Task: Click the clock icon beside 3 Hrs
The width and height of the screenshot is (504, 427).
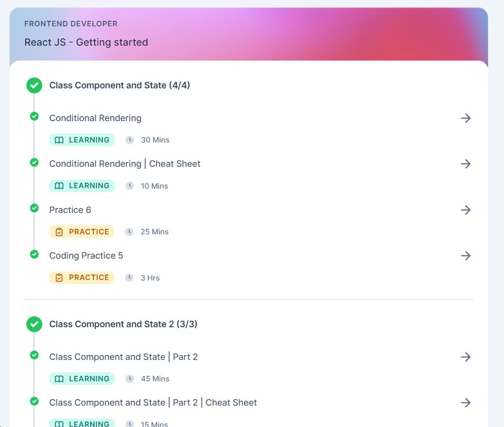Action: (x=129, y=278)
